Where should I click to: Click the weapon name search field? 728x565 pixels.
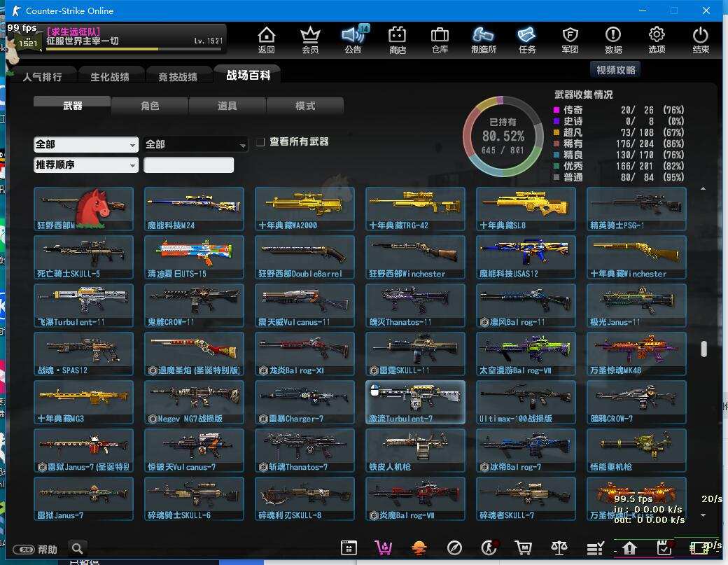(188, 165)
